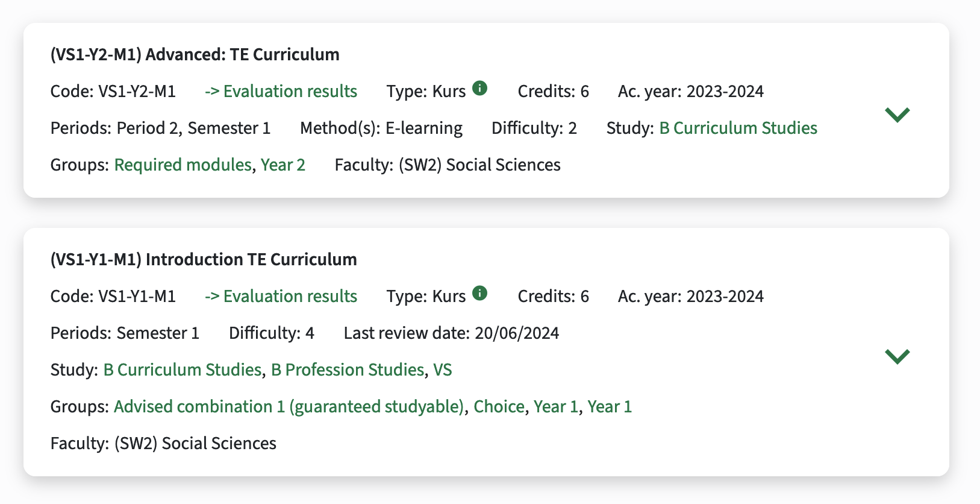The height and width of the screenshot is (504, 980).
Task: Open B Curriculum Studies in Introduction course
Action: point(183,370)
